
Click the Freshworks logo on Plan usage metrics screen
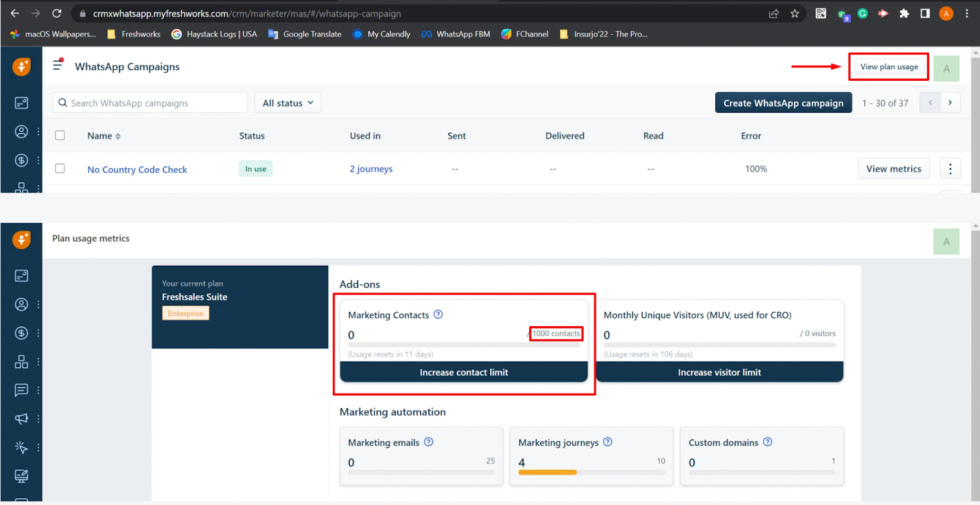click(21, 239)
